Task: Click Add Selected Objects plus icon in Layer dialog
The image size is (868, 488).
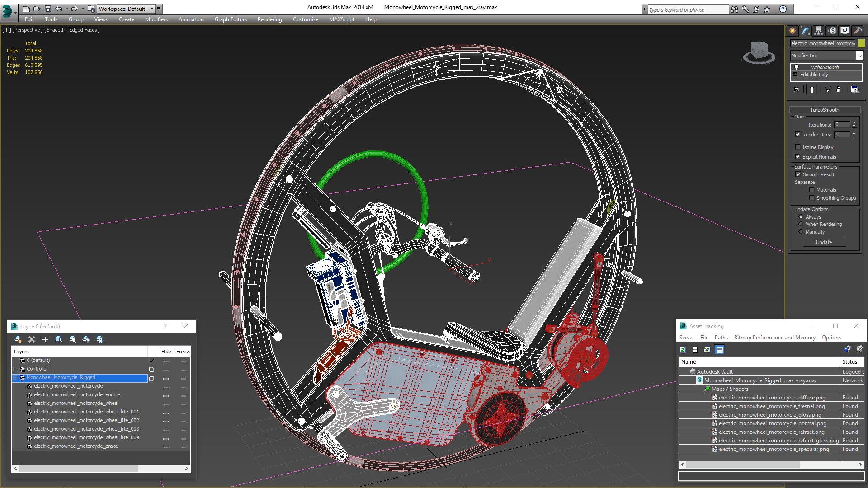Action: tap(45, 339)
